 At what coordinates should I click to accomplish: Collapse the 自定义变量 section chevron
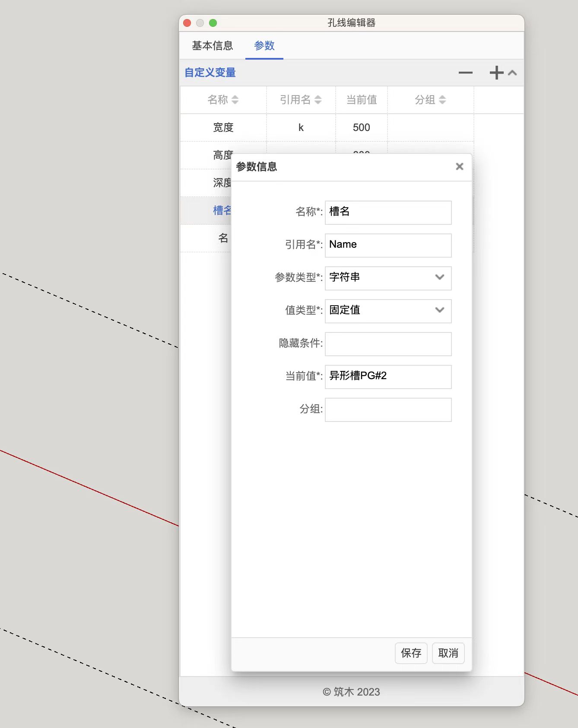(513, 73)
